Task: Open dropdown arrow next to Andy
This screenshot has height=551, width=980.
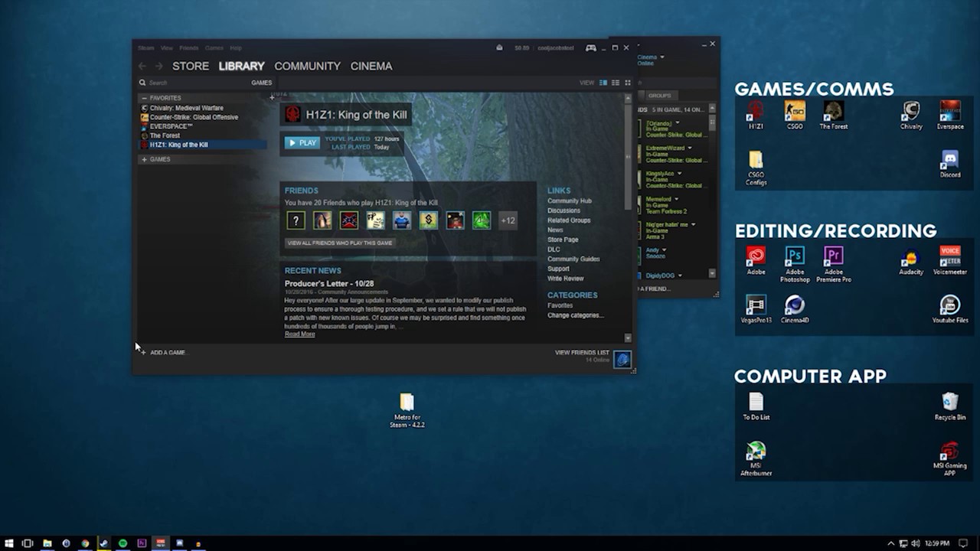Action: point(664,249)
